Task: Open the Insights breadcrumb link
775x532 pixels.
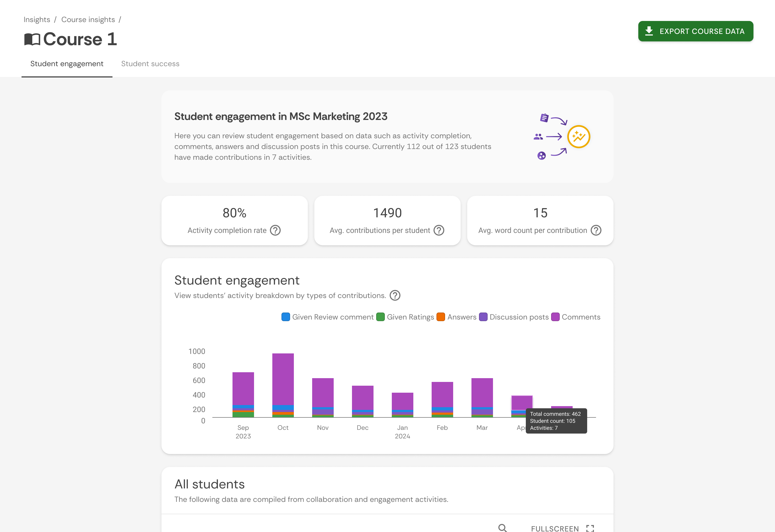Action: pos(37,20)
